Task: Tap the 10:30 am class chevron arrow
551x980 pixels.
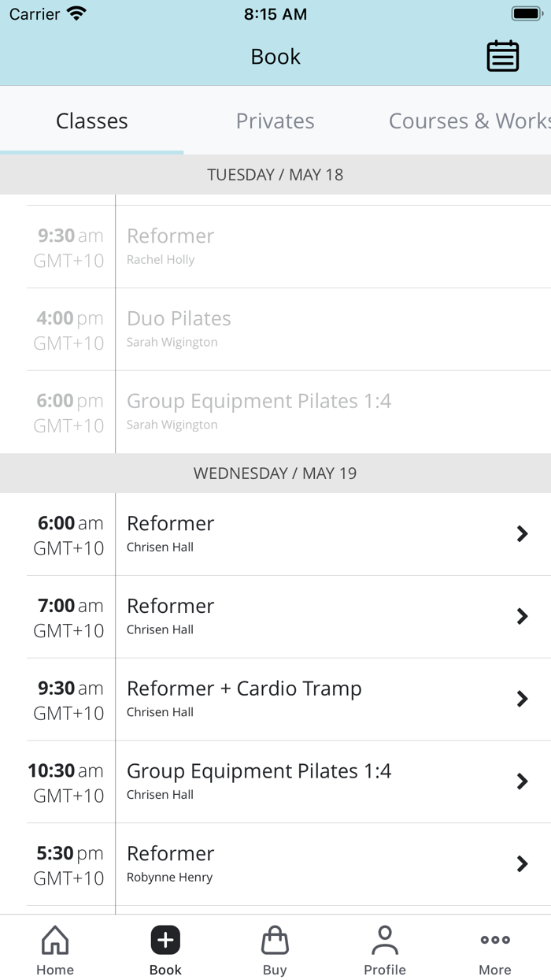Action: tap(523, 781)
